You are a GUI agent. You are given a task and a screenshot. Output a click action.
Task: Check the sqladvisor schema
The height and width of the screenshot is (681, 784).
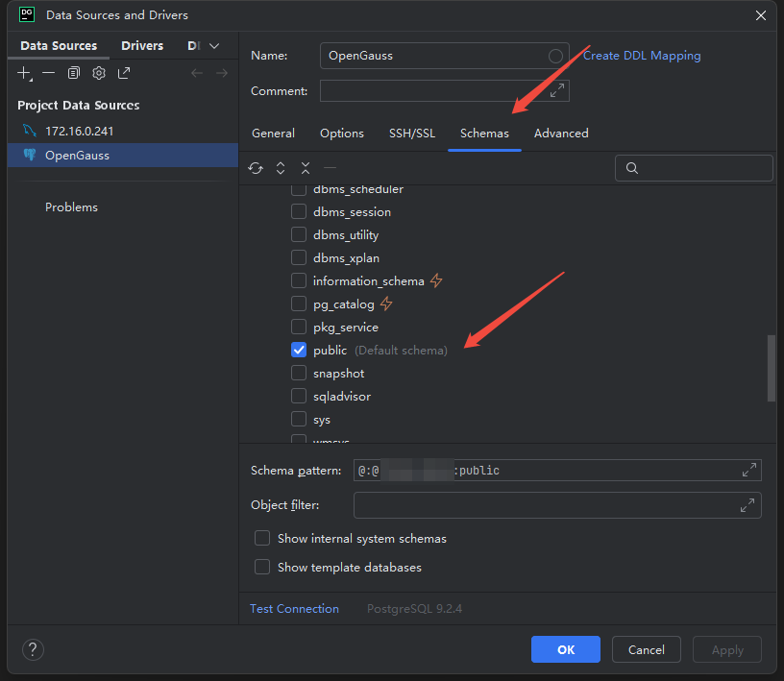(299, 396)
